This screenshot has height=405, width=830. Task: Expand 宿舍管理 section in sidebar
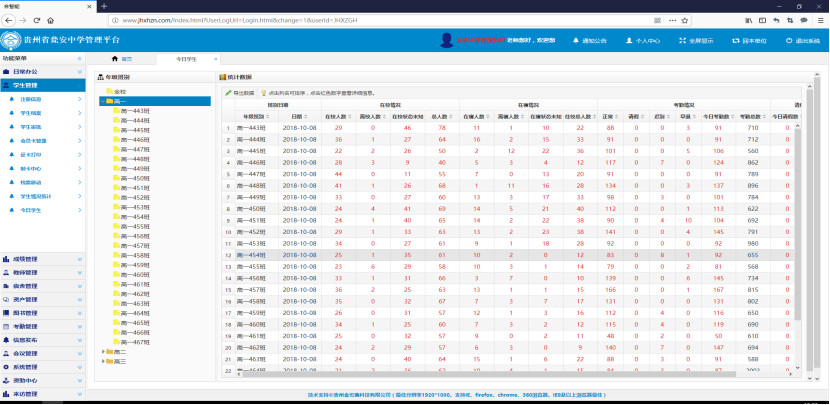pyautogui.click(x=42, y=286)
